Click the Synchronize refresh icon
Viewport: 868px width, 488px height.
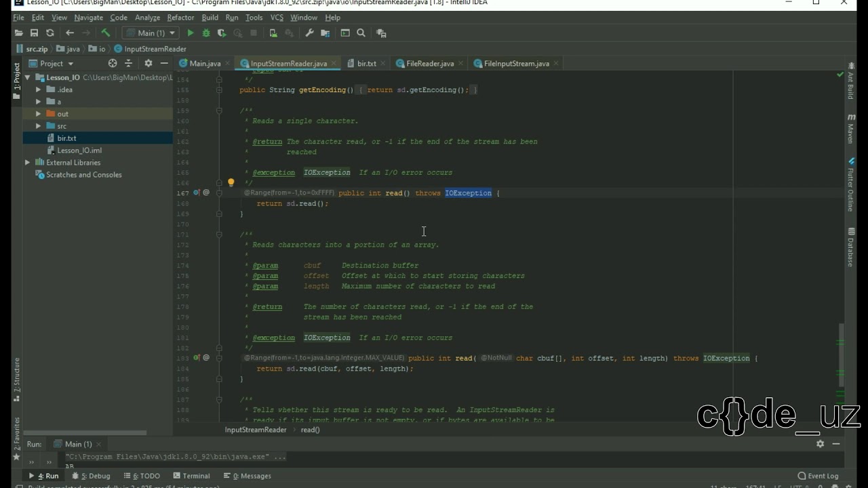pos(50,33)
